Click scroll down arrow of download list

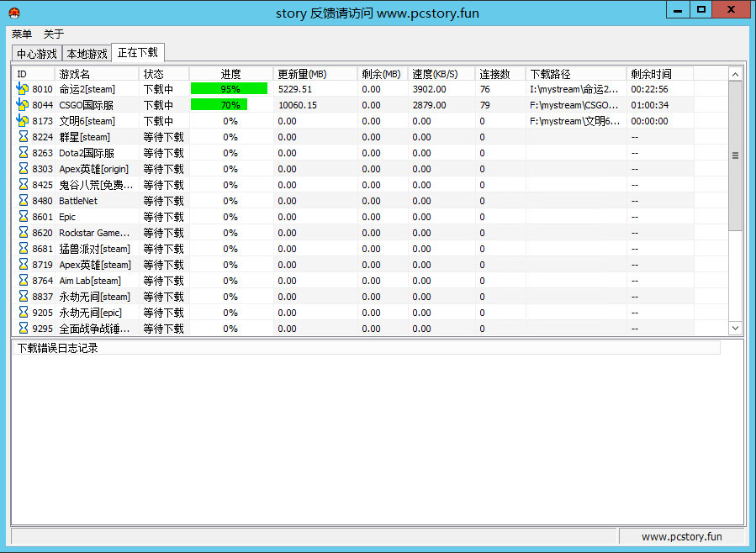[735, 328]
